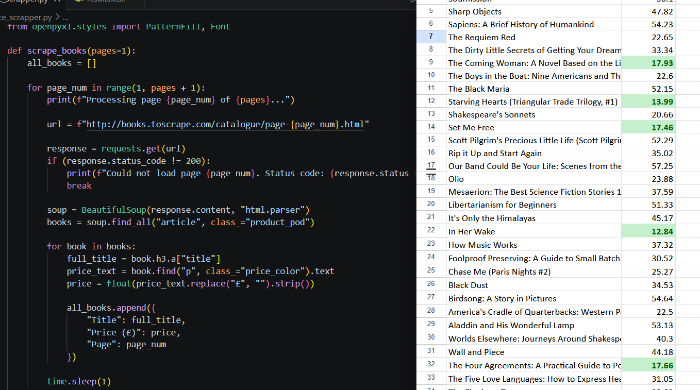Place cursor on the 'break' statement
This screenshot has width=700, height=390.
(x=79, y=186)
